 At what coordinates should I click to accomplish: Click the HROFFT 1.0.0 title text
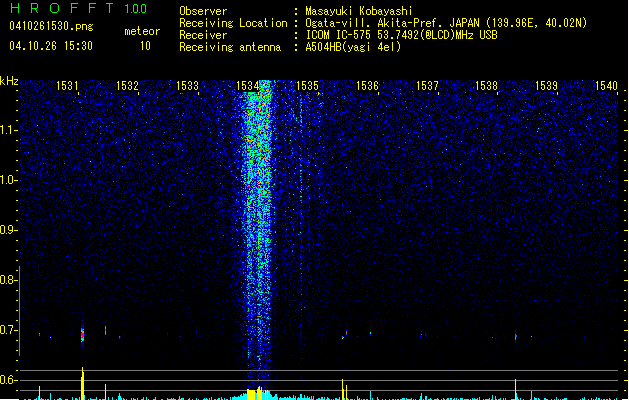pyautogui.click(x=79, y=8)
